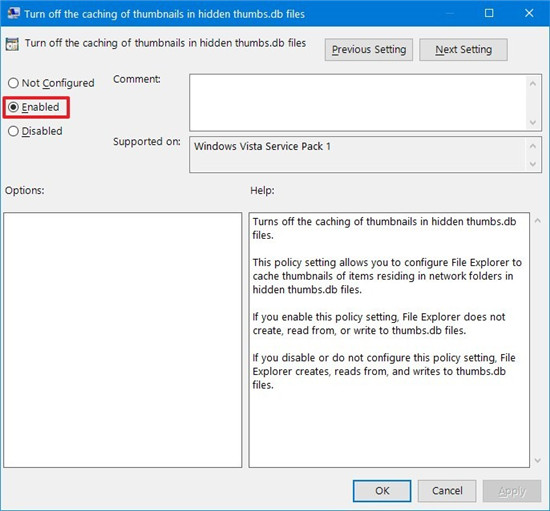Screen dimensions: 550x511
Task: Confirm the setting with OK
Action: pos(382,491)
